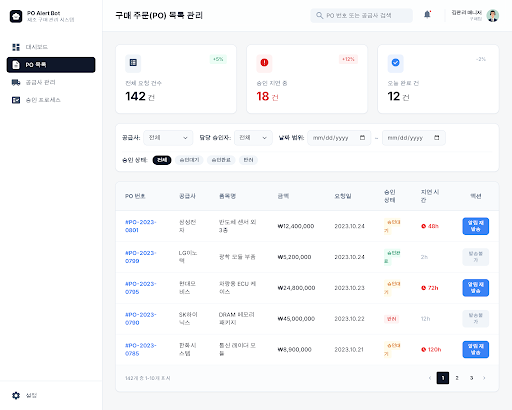
Task: Click the blue alert button in the 120h row
Action: (x=476, y=349)
